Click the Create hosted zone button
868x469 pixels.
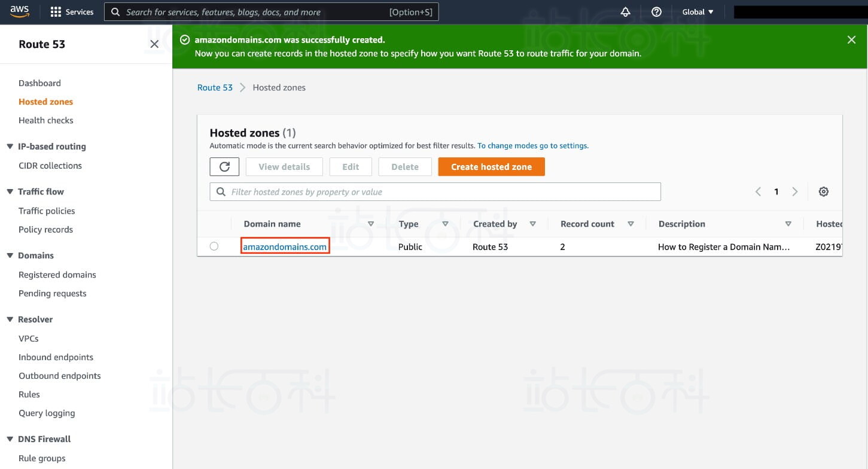(492, 167)
